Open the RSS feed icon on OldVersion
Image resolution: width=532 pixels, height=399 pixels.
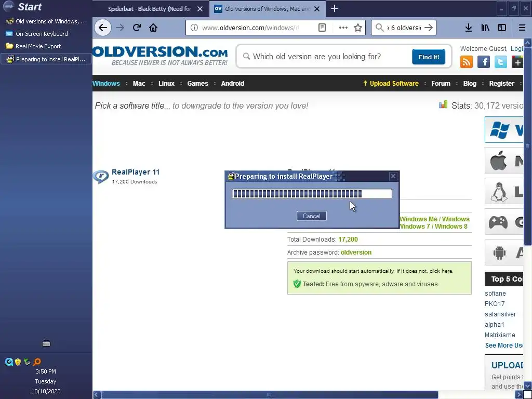(x=467, y=62)
